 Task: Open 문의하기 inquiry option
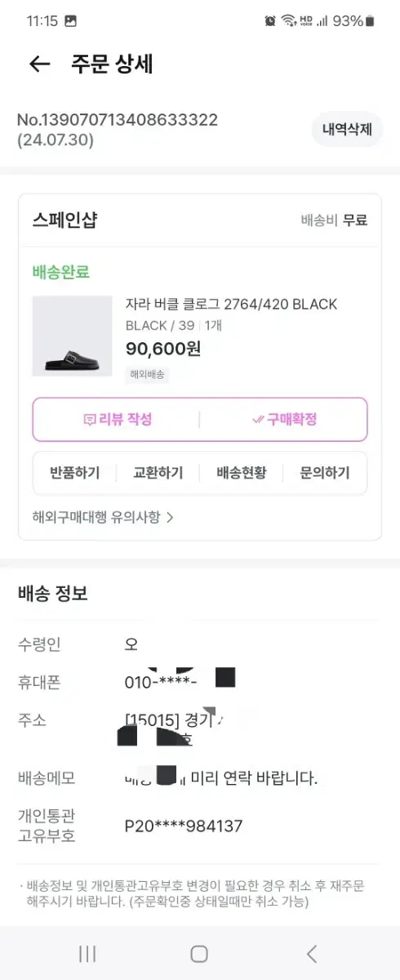(x=324, y=473)
